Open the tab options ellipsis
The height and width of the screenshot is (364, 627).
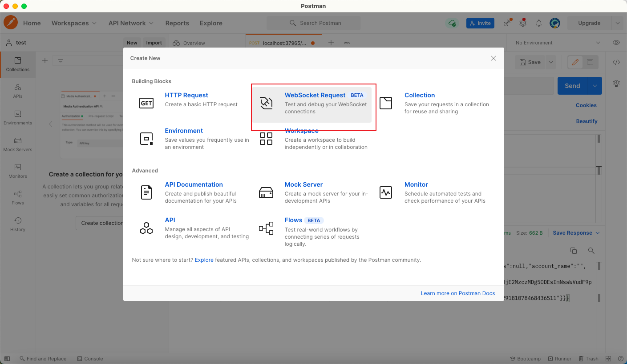point(347,43)
